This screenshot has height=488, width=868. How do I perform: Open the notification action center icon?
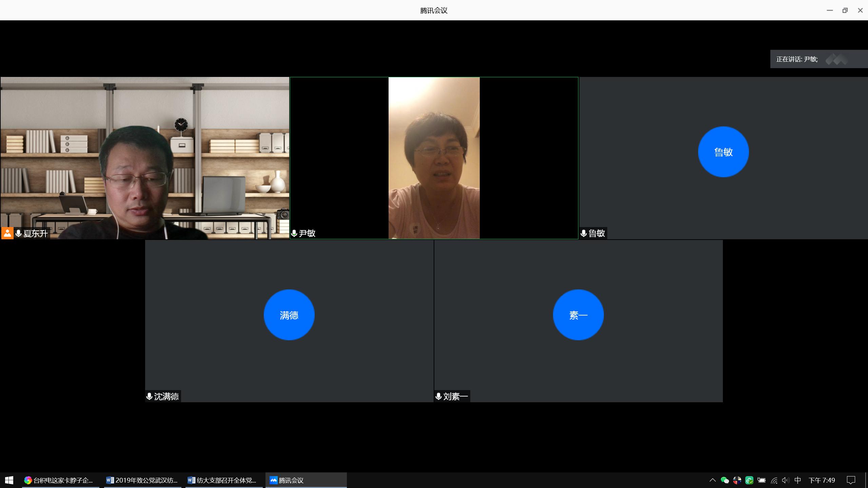click(x=851, y=480)
